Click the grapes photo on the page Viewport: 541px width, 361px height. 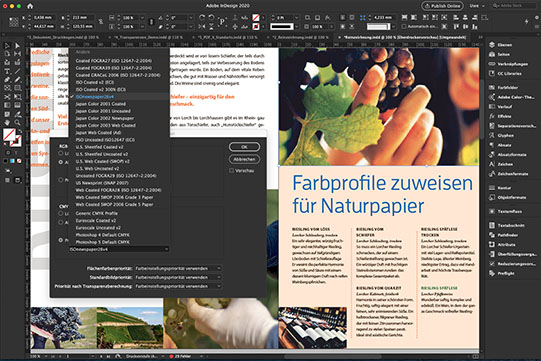pyautogui.click(x=378, y=106)
